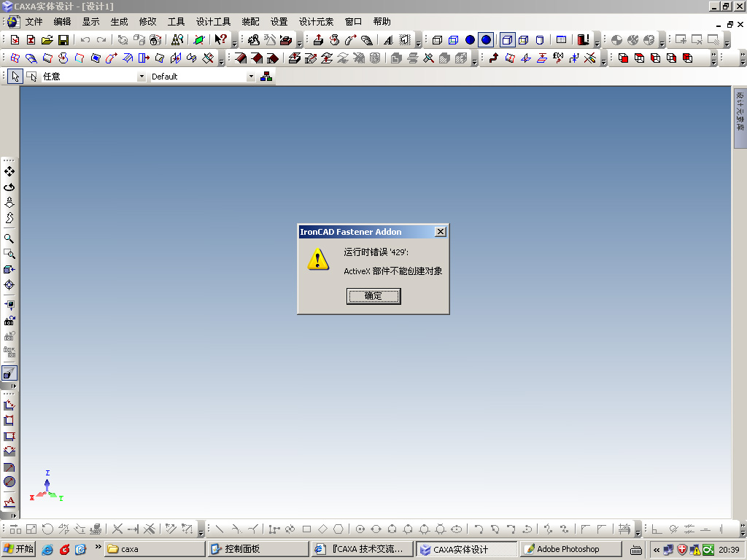Toggle the box-select arrow tool

31,76
